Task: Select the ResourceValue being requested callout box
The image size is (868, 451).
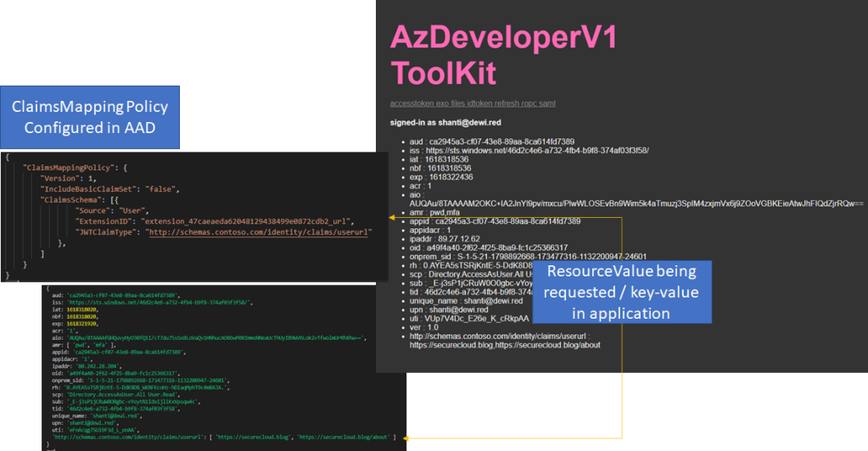Action: (x=621, y=292)
